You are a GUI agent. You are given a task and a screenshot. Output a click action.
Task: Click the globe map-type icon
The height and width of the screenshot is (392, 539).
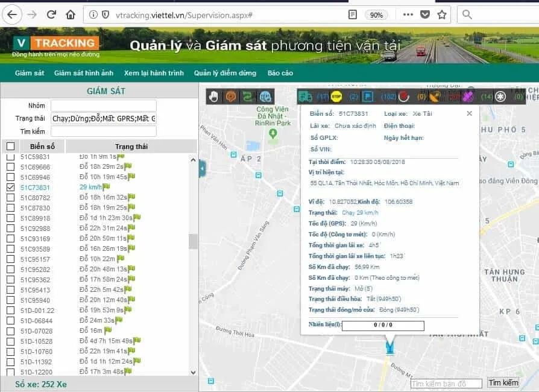(265, 96)
